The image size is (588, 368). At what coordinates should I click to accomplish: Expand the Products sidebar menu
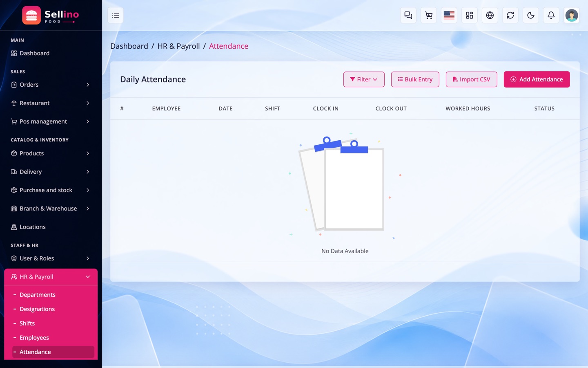(x=51, y=153)
